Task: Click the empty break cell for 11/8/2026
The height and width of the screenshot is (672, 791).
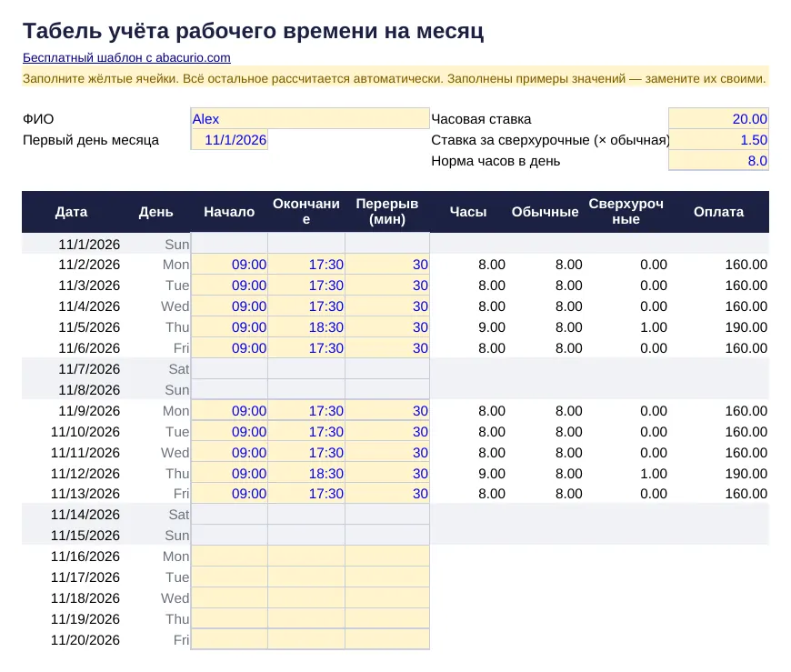Action: click(387, 390)
